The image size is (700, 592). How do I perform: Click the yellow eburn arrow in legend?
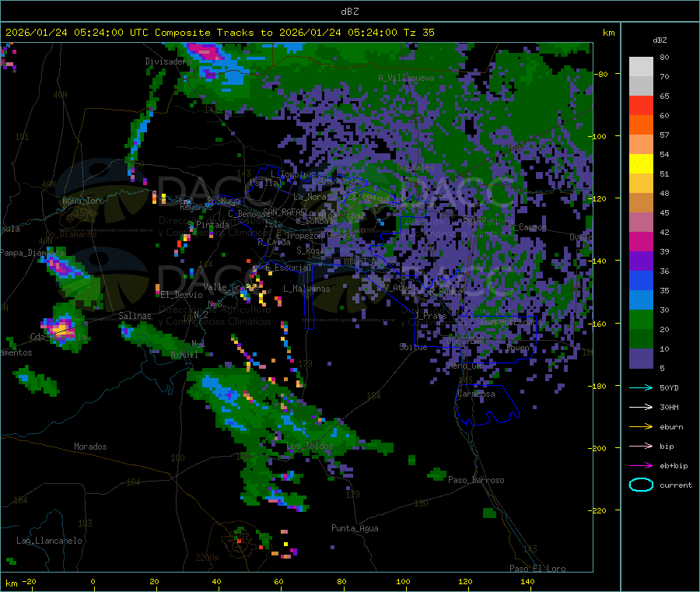641,427
